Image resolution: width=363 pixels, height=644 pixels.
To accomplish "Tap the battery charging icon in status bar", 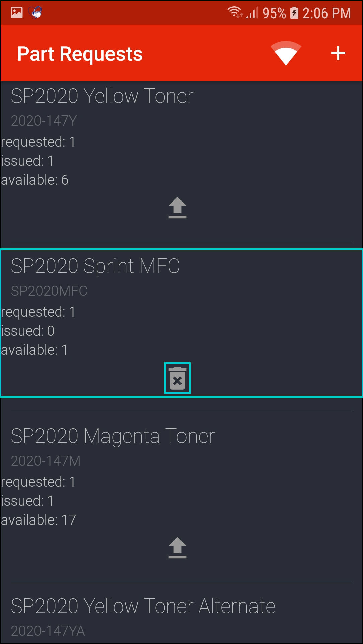I will (x=294, y=13).
